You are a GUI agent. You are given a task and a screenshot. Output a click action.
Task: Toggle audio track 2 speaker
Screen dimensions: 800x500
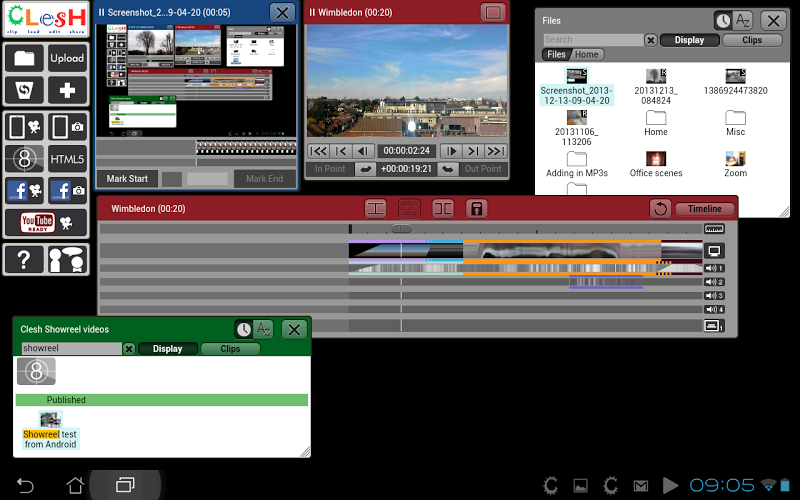[714, 282]
